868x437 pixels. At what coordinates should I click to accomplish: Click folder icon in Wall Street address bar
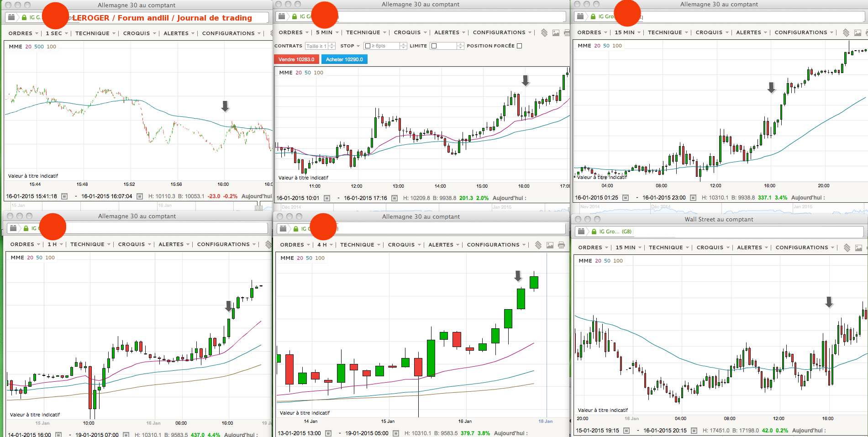pos(581,232)
